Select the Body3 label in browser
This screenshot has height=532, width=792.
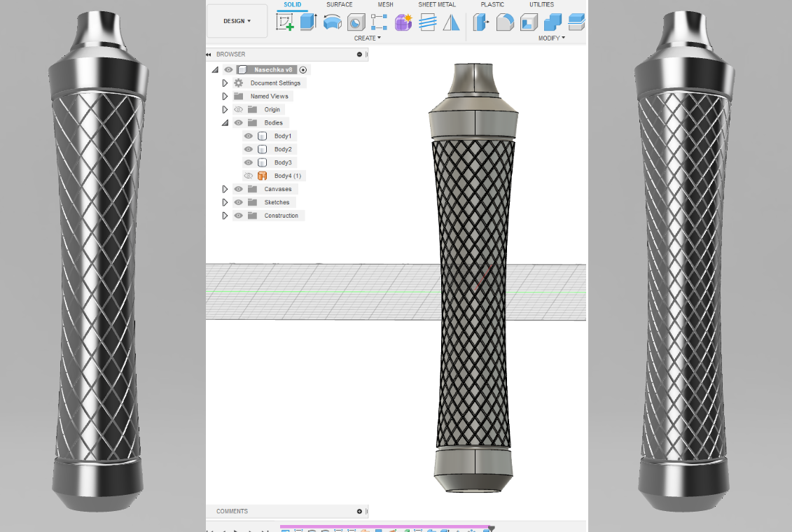pyautogui.click(x=283, y=162)
